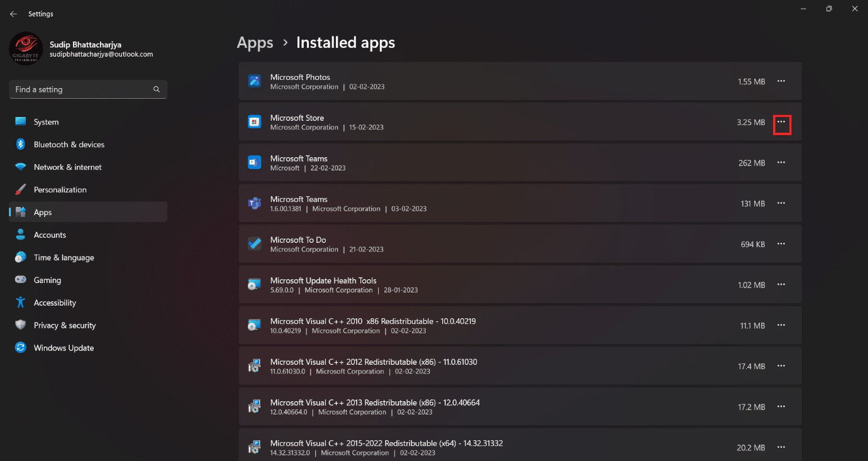Click the Microsoft To Do app icon
This screenshot has width=868, height=461.
click(x=254, y=244)
